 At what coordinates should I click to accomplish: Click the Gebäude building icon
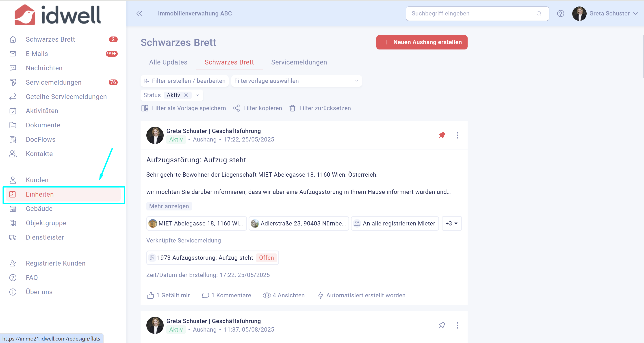(x=13, y=209)
